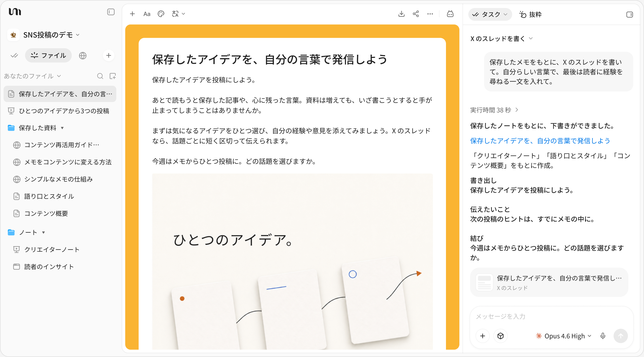This screenshot has width=644, height=357.
Task: Open the Opus 4.6 High model dropdown
Action: pos(563,336)
